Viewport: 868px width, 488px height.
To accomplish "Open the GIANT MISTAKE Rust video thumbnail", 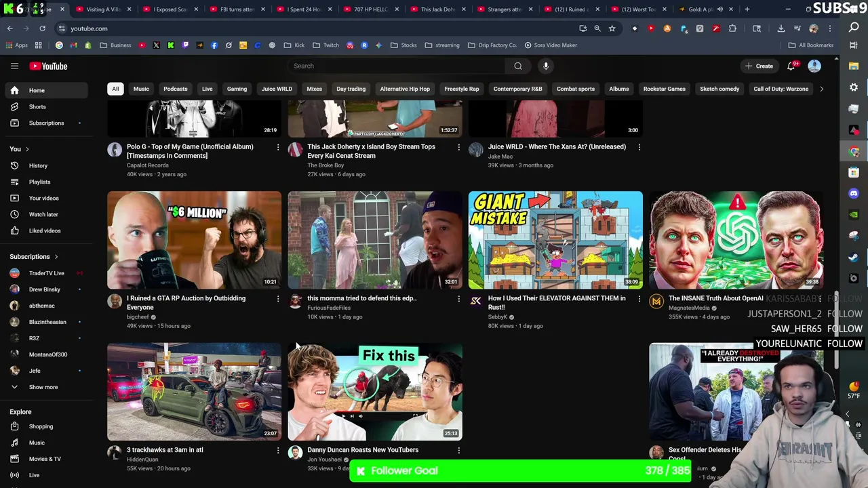I will (555, 240).
